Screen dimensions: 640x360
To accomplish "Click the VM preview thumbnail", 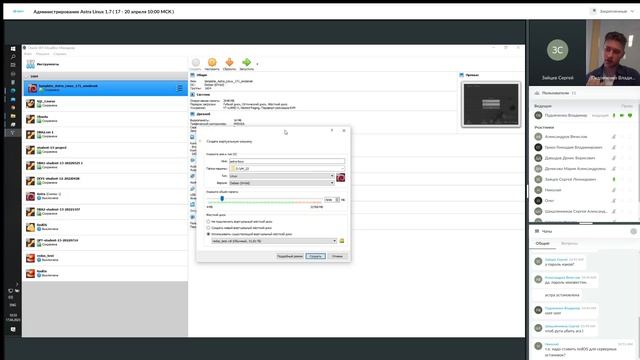I will coord(491,104).
